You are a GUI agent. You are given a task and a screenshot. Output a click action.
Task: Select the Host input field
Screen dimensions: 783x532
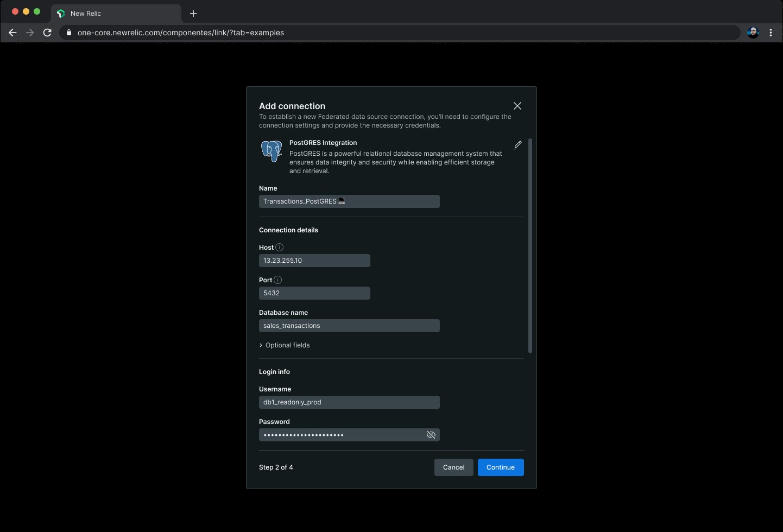[314, 261]
